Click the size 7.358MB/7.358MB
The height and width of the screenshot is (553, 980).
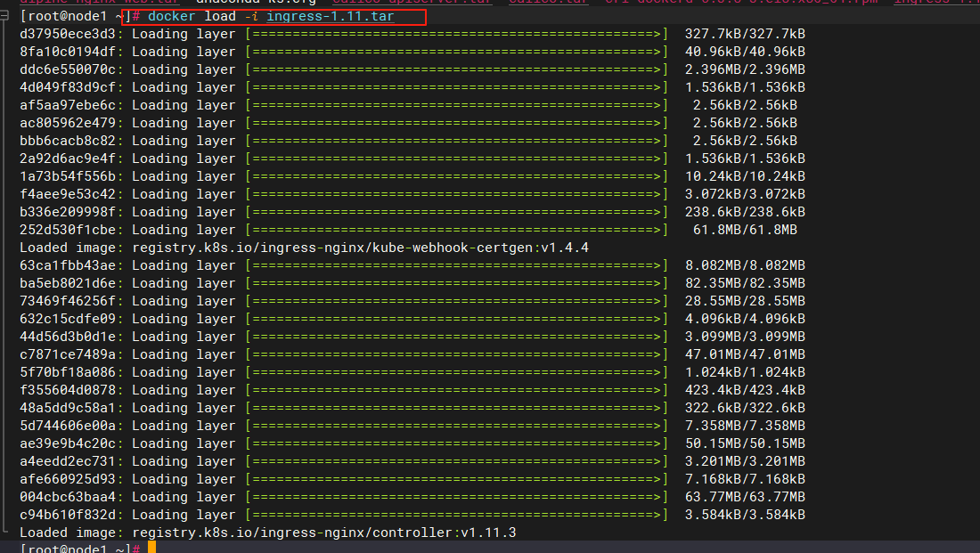745,426
